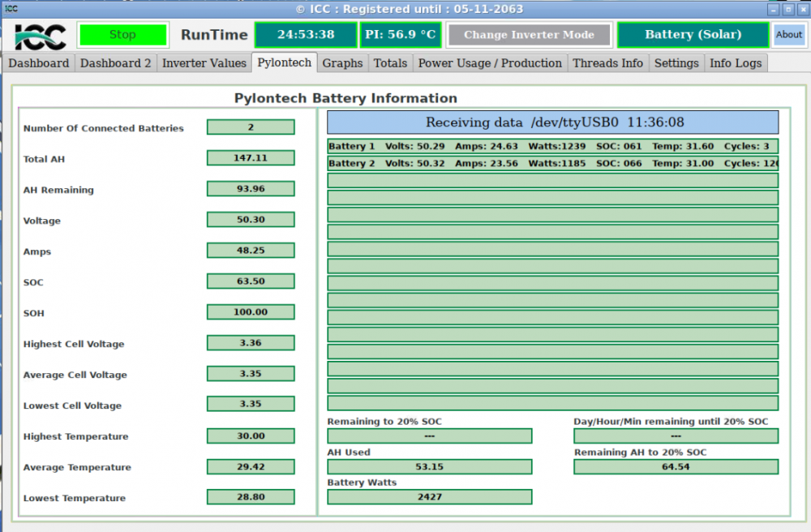Viewport: 811px width, 532px height.
Task: Click the Amps value 48.25
Action: [251, 251]
